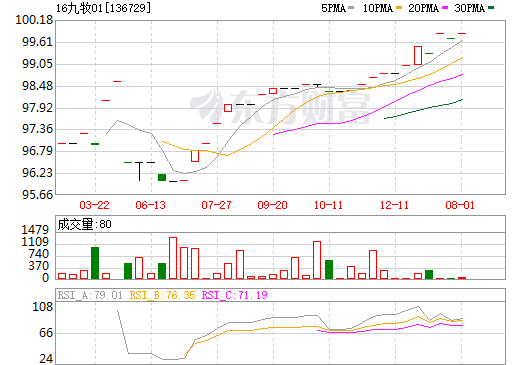Viewport: 520px width, 365px height.
Task: Click the RSI_B:76.35 indicator label
Action: click(x=162, y=295)
